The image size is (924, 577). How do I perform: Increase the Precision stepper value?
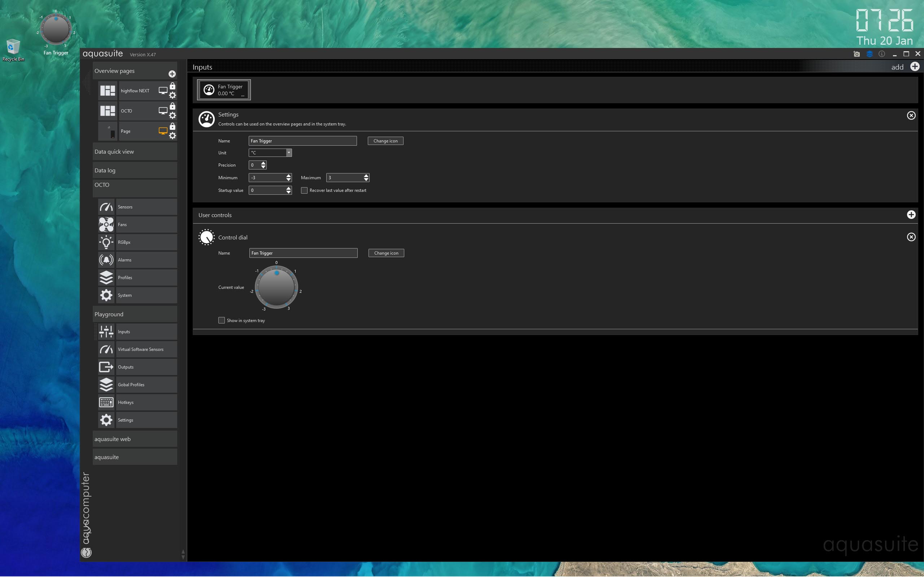[263, 163]
